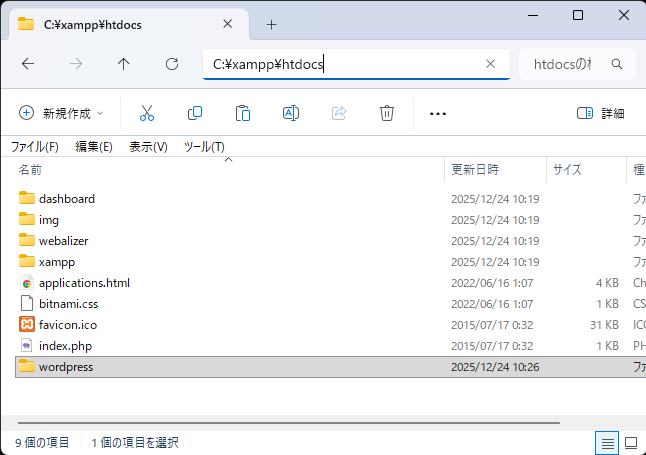Open the 表示(V) menu

tap(148, 146)
